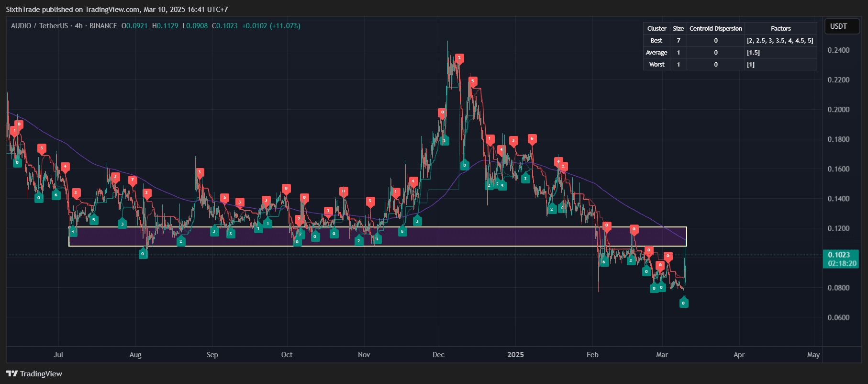Select the red "2" marker at the December peak

(459, 58)
